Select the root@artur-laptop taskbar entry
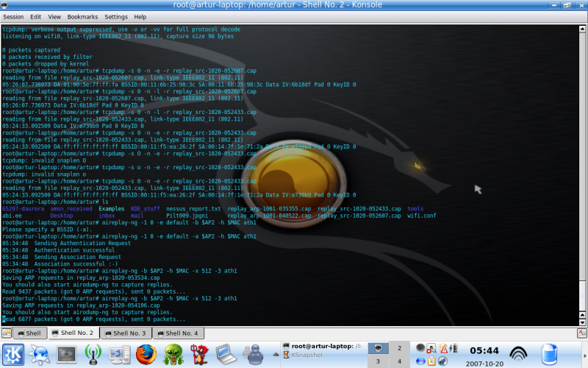This screenshot has height=368, width=588. (x=323, y=346)
